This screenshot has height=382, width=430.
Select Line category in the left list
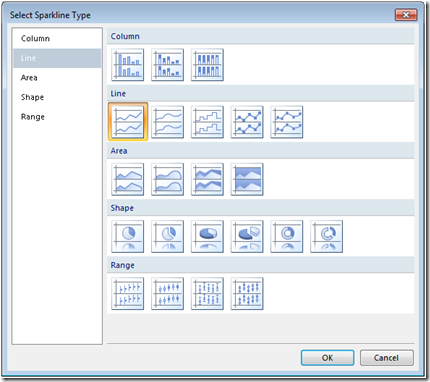click(x=57, y=58)
